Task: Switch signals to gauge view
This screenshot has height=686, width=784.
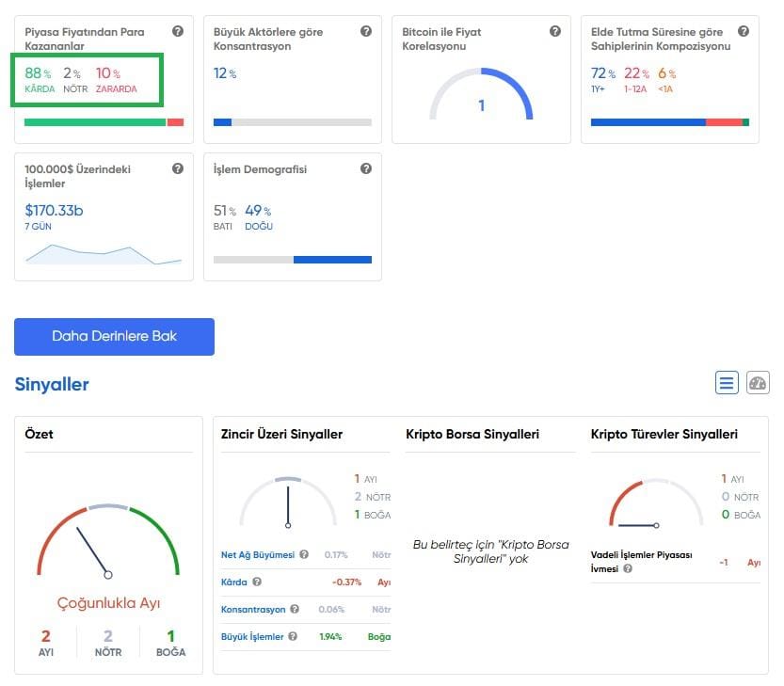Action: click(x=758, y=383)
